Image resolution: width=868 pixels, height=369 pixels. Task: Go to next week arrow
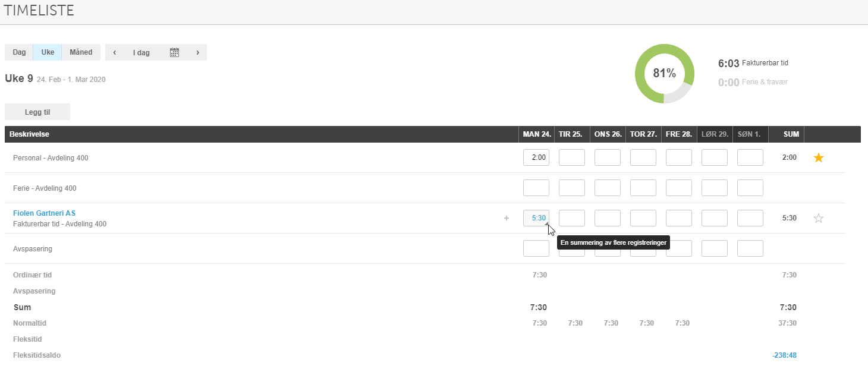click(197, 52)
